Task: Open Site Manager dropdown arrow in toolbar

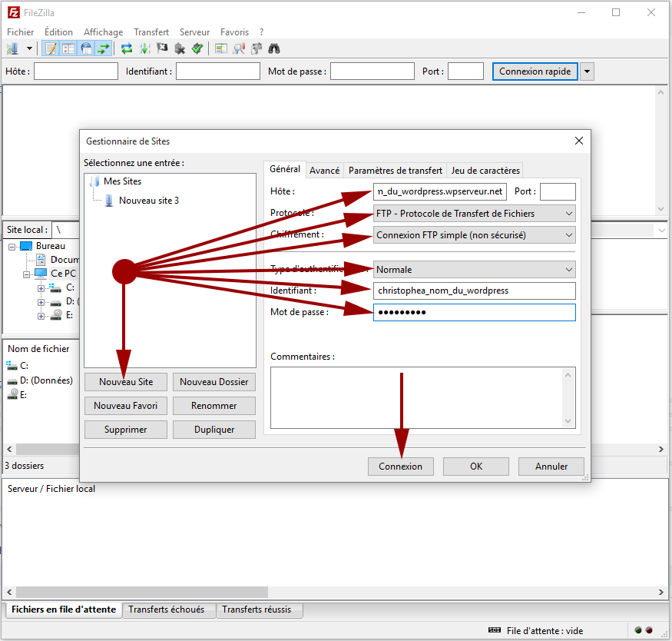Action: [29, 49]
